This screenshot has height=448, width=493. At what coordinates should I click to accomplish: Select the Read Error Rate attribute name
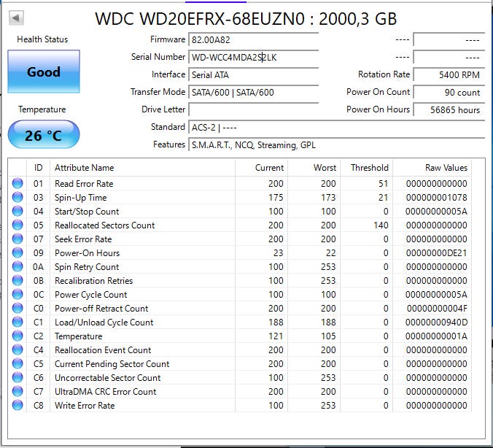[84, 184]
